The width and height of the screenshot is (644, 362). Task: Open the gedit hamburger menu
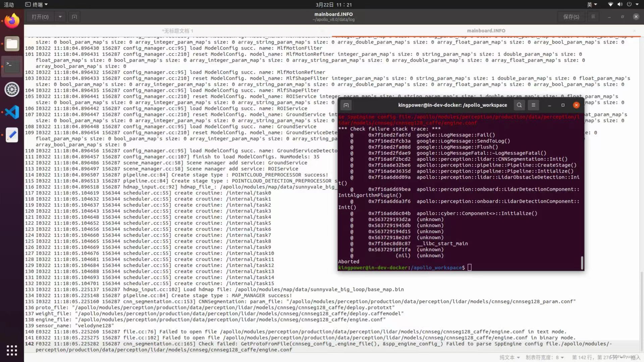click(593, 17)
